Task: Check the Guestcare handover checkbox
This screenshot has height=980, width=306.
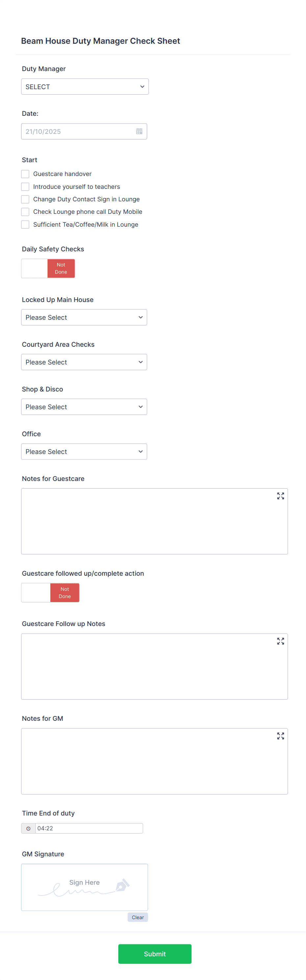Action: [x=25, y=174]
